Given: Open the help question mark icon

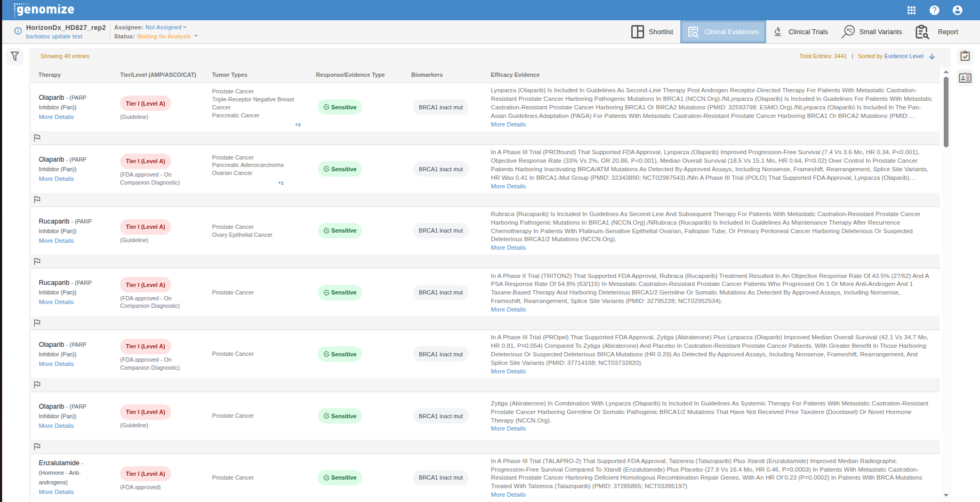Looking at the screenshot, I should (934, 10).
